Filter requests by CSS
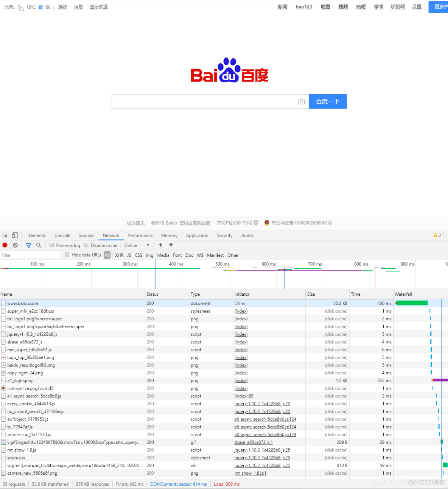 coord(138,255)
